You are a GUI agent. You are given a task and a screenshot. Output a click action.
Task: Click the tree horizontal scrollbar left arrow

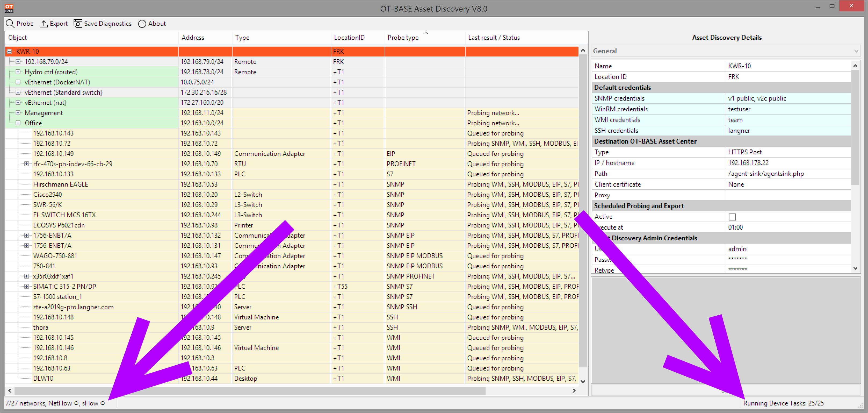[10, 390]
